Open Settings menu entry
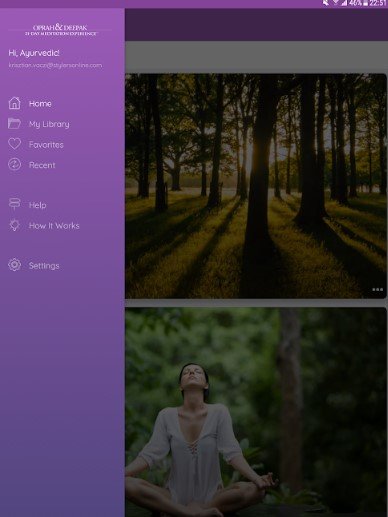Image resolution: width=388 pixels, height=517 pixels. (44, 266)
